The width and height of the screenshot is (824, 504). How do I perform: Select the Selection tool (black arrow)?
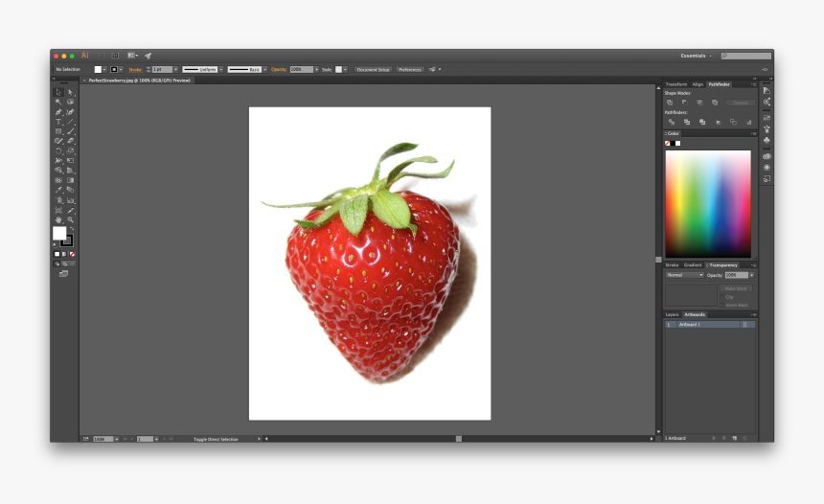pos(58,92)
